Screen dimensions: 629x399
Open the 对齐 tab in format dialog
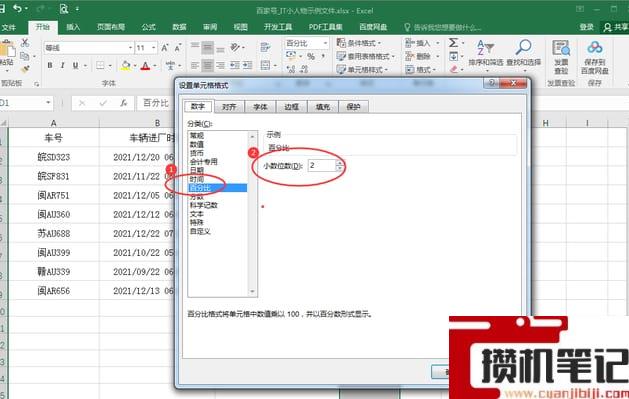click(229, 107)
